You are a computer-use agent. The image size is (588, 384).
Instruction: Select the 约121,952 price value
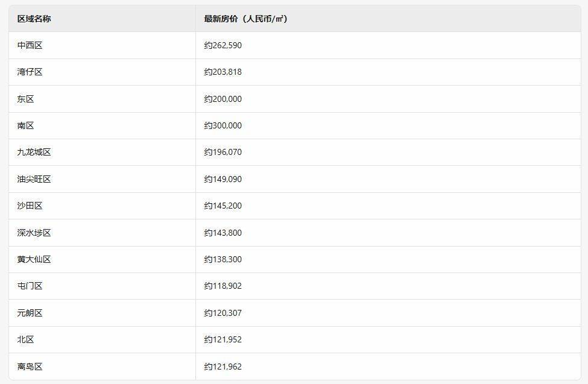[223, 339]
